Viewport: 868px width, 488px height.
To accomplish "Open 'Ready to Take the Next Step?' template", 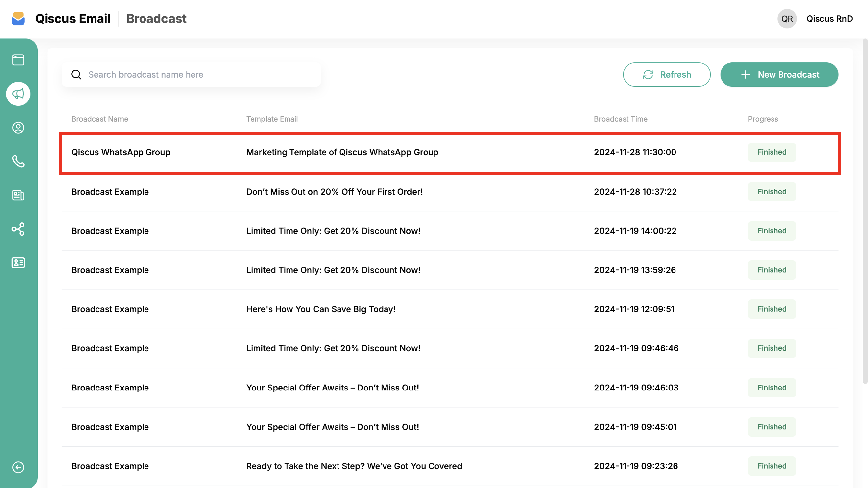I will coord(354,466).
